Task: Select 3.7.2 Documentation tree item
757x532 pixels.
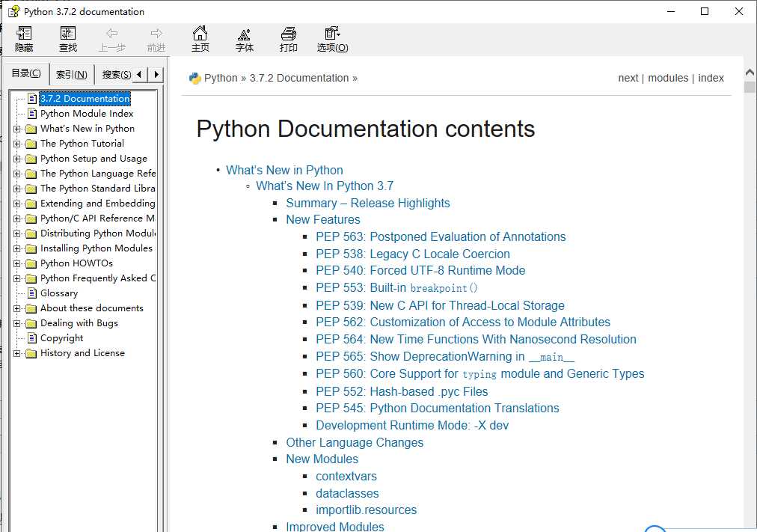Action: click(x=85, y=99)
